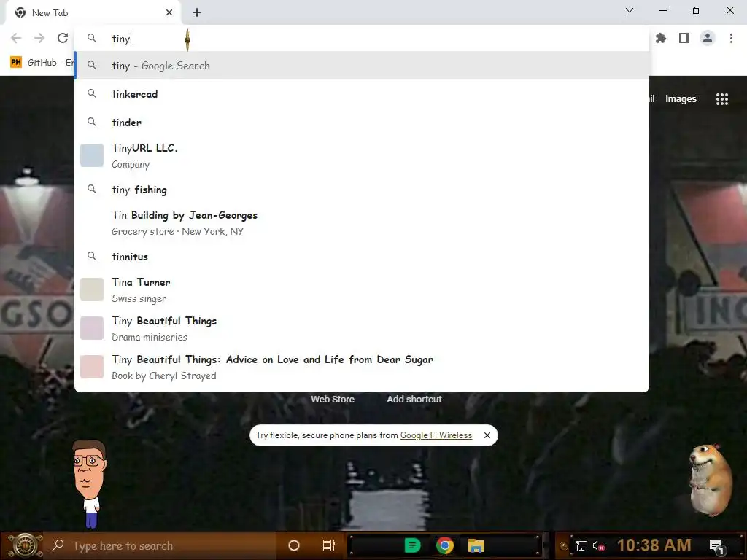Open the Images link

[x=681, y=99]
